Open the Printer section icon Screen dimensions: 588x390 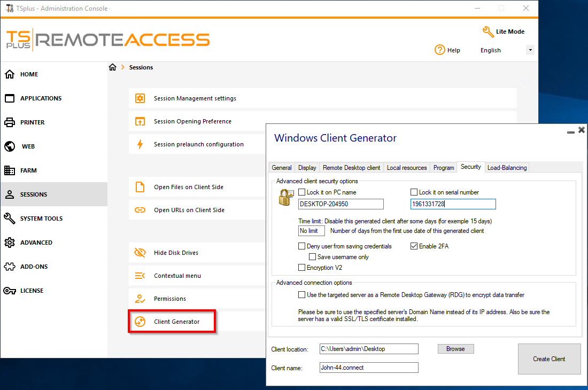pos(10,122)
